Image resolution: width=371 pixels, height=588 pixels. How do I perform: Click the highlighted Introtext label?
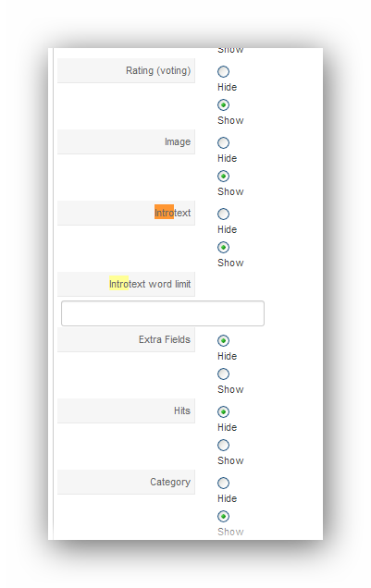173,213
